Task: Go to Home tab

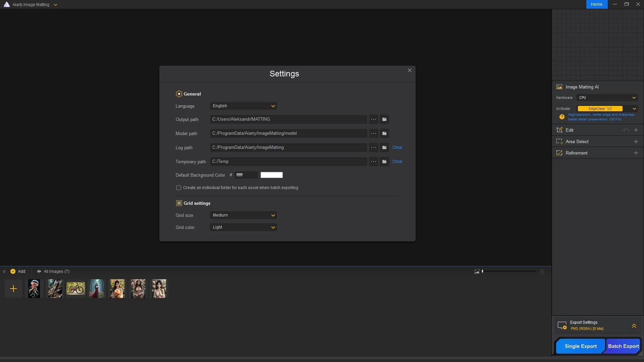Action: point(597,4)
